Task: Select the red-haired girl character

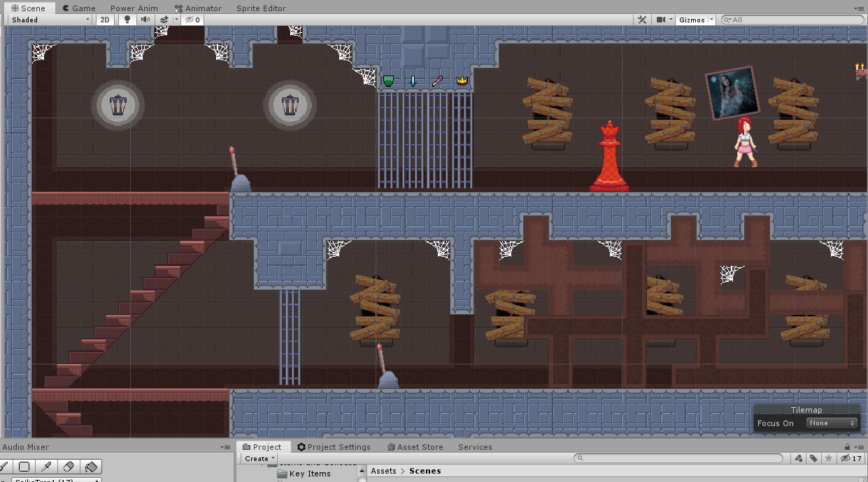Action: (745, 142)
